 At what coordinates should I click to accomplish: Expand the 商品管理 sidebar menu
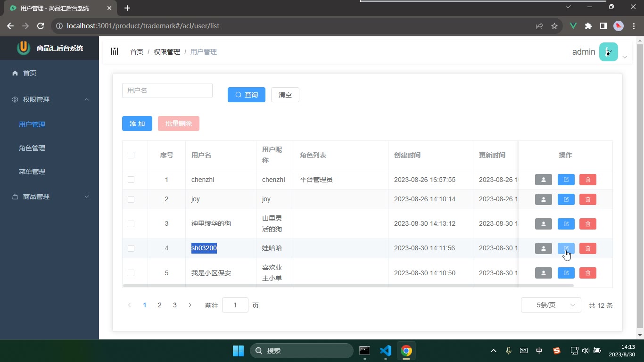tap(50, 197)
